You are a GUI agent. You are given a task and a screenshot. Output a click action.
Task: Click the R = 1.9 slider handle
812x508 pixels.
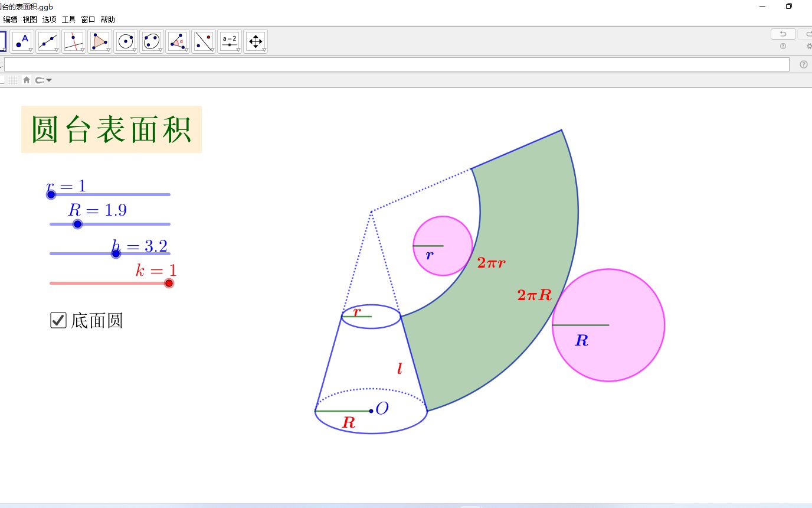[77, 224]
